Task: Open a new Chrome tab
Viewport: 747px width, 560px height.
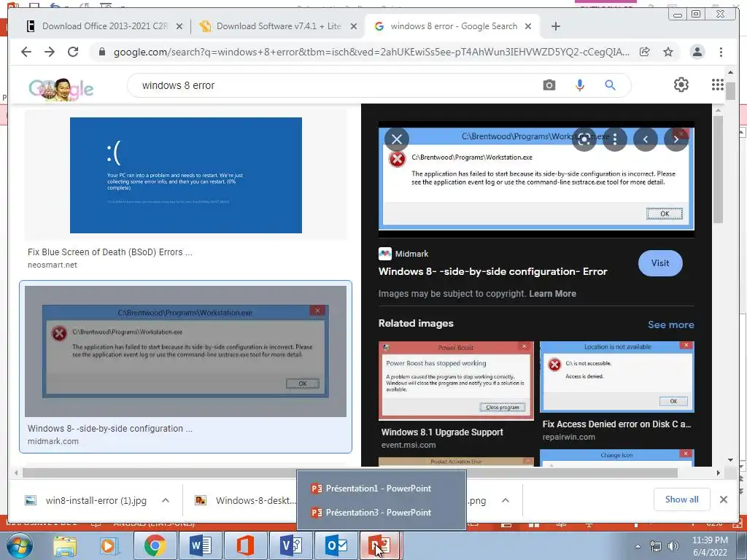Action: [555, 26]
